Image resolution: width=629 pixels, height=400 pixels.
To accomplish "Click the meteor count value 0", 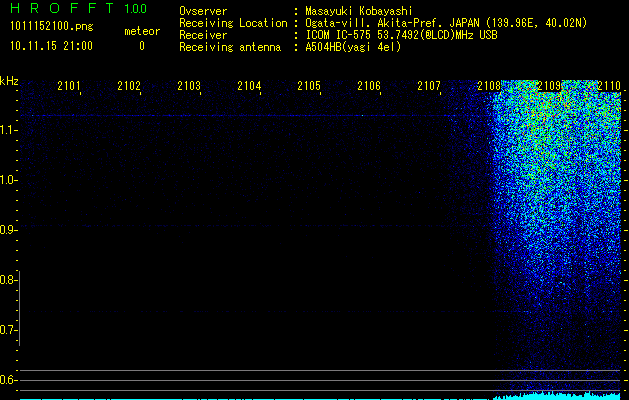I will pyautogui.click(x=142, y=46).
